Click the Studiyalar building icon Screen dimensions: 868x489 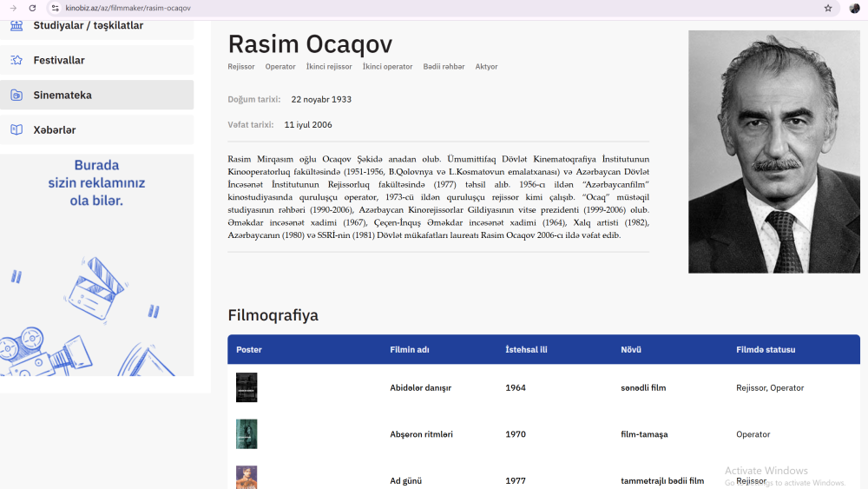[x=16, y=25]
